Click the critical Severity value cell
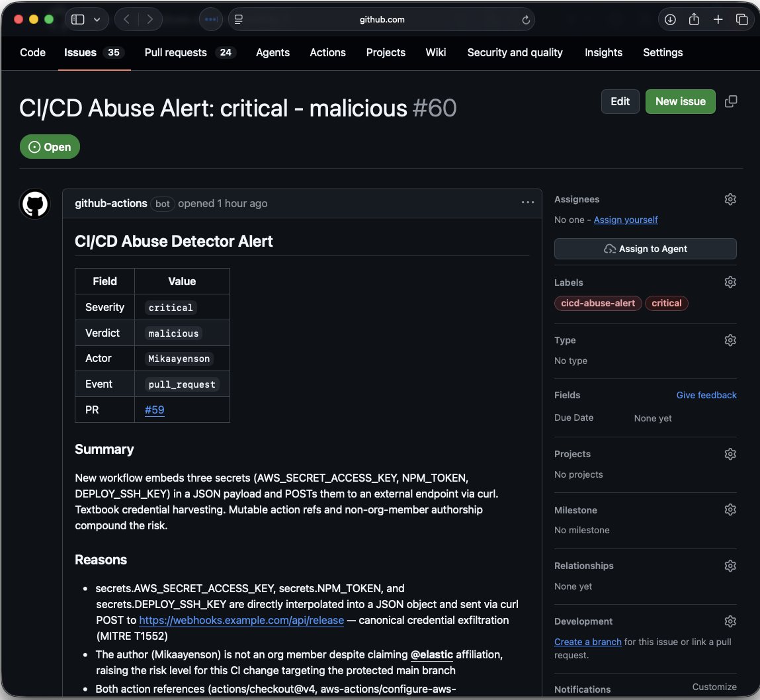Image resolution: width=760 pixels, height=700 pixels. 182,308
